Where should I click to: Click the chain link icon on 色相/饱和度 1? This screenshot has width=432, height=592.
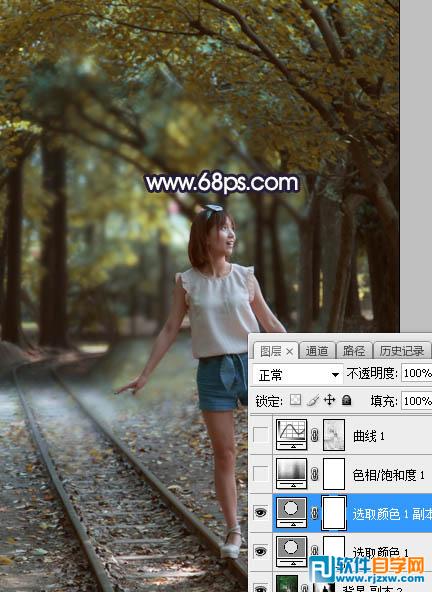pyautogui.click(x=315, y=474)
